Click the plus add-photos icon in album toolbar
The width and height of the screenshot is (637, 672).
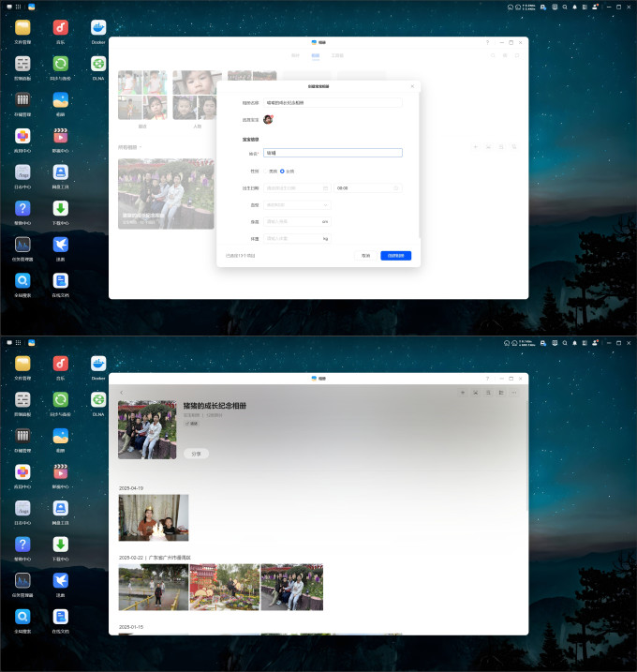pos(463,393)
